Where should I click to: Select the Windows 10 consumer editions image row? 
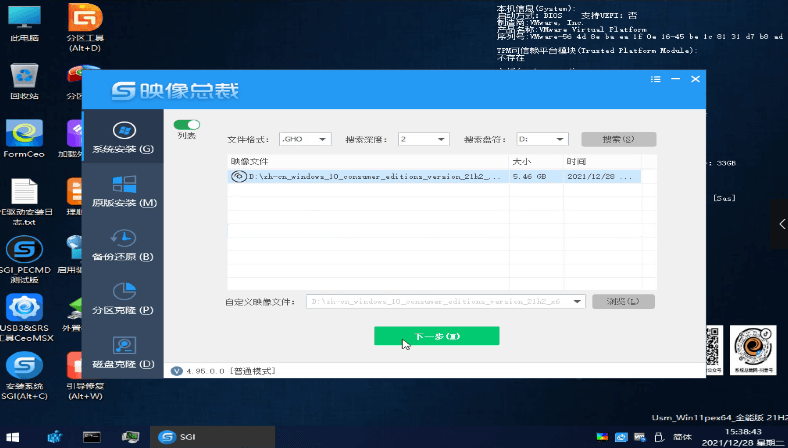pyautogui.click(x=434, y=176)
